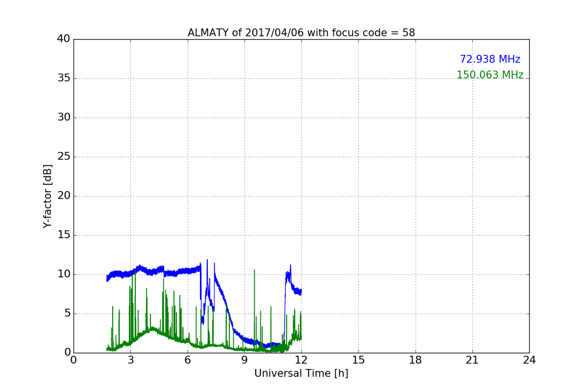Click the y-axis tick label 40
The width and height of the screenshot is (588, 392).
[64, 39]
